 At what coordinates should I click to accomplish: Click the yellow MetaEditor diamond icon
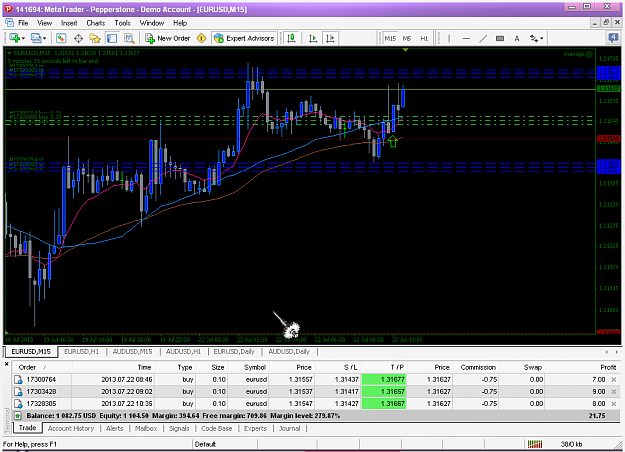(x=202, y=38)
